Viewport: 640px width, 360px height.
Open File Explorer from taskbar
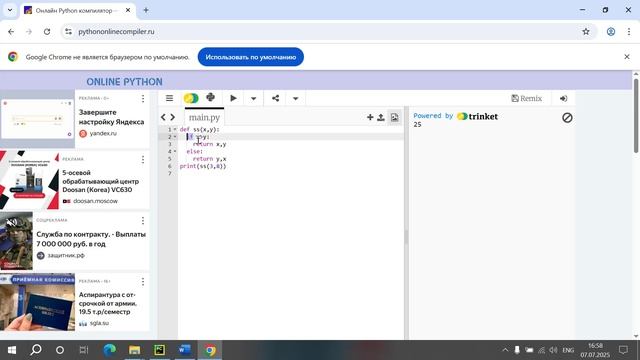coord(134,350)
